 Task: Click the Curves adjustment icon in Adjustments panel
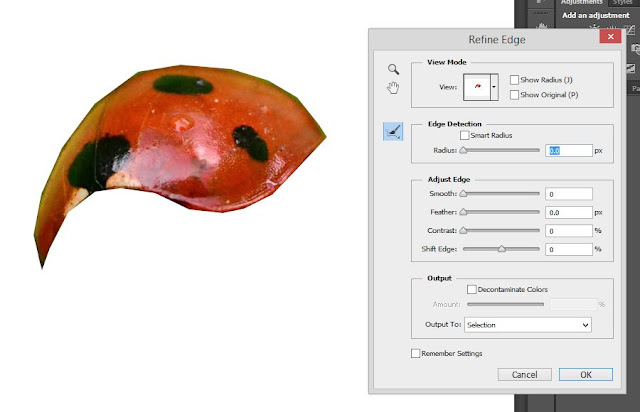[631, 30]
